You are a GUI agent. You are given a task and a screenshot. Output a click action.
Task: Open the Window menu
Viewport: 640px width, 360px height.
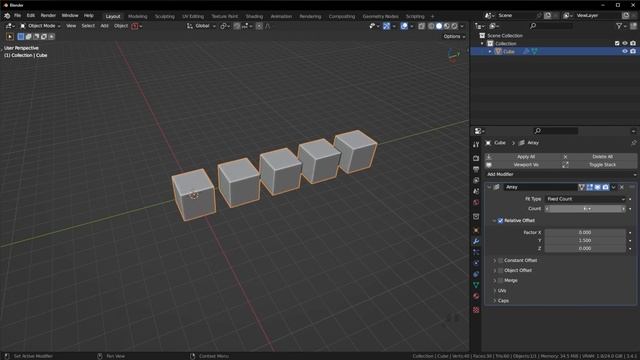[70, 16]
